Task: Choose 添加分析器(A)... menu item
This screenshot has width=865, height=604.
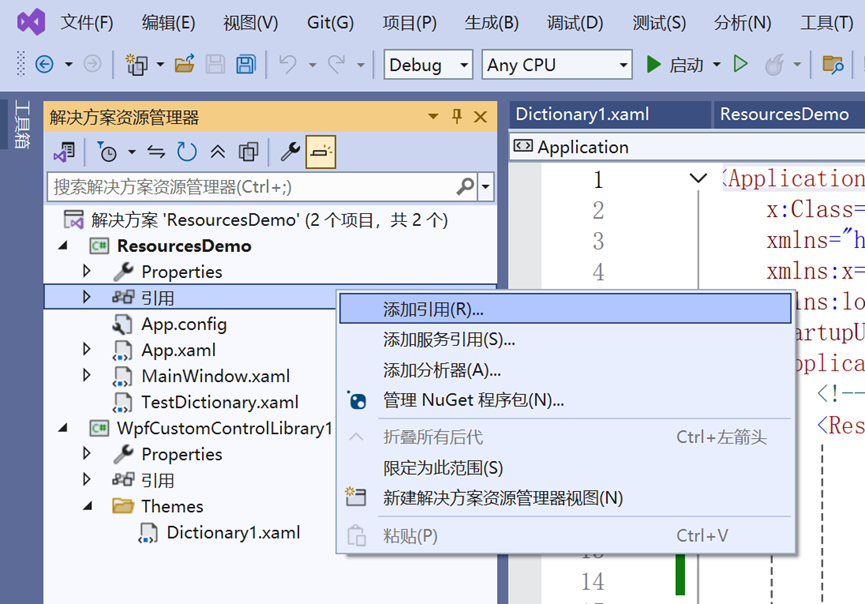Action: (x=565, y=370)
